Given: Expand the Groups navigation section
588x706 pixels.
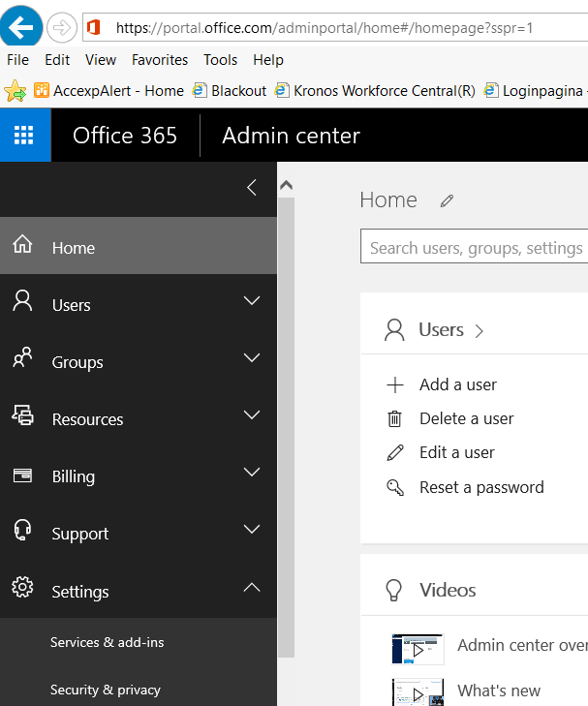Looking at the screenshot, I should tap(252, 359).
